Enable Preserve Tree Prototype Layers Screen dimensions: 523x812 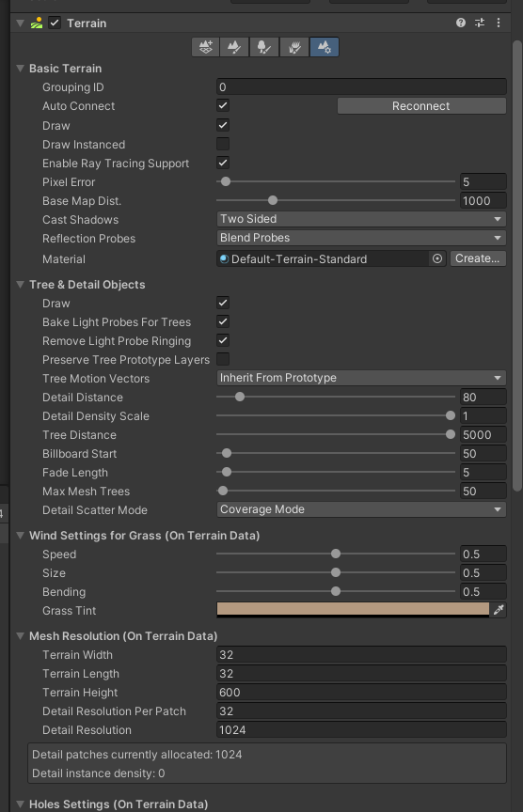(x=223, y=359)
